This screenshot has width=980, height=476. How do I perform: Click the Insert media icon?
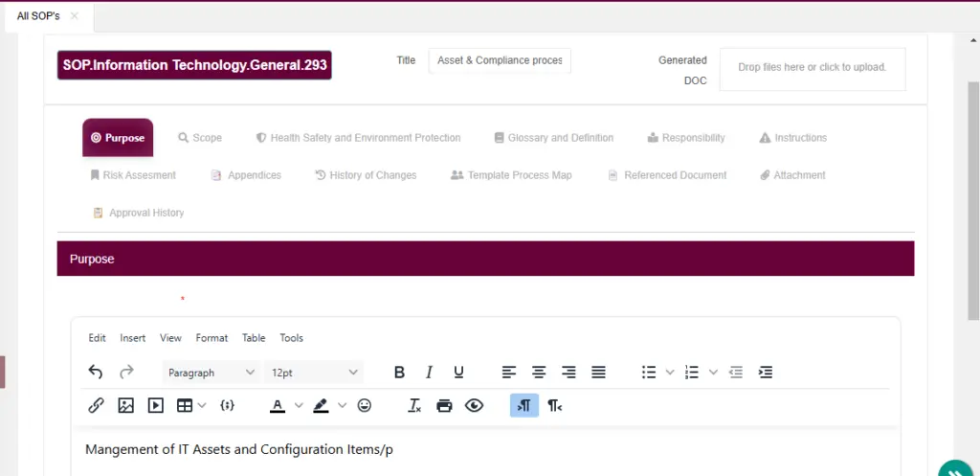click(155, 405)
